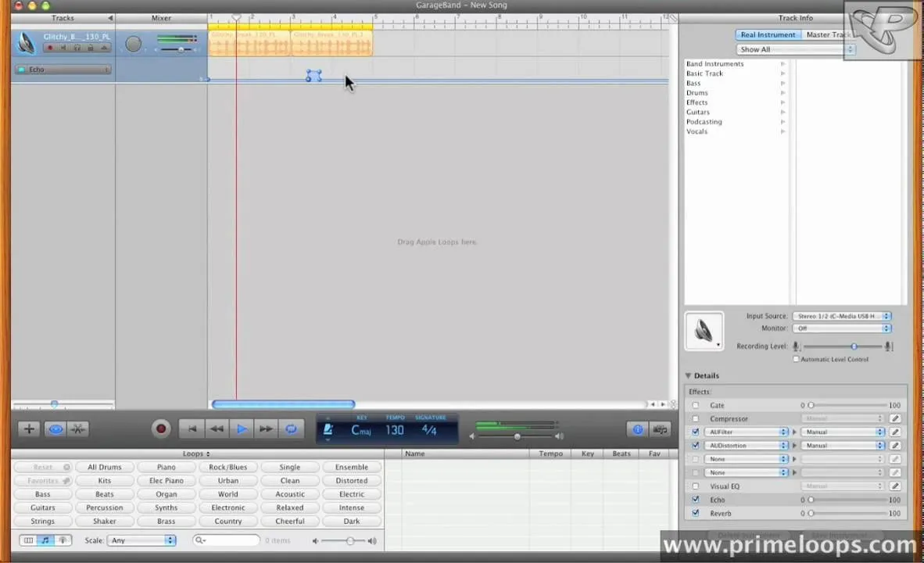Screen dimensions: 924x563
Task: Click the track pan knob in Mixer
Action: tap(134, 45)
